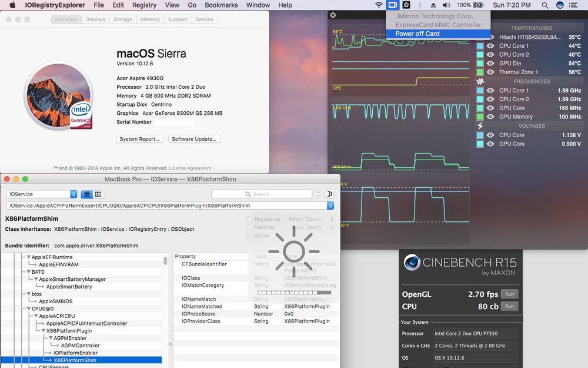Run the Cinebench OpenGL benchmark
Image resolution: width=588 pixels, height=368 pixels.
(x=509, y=294)
